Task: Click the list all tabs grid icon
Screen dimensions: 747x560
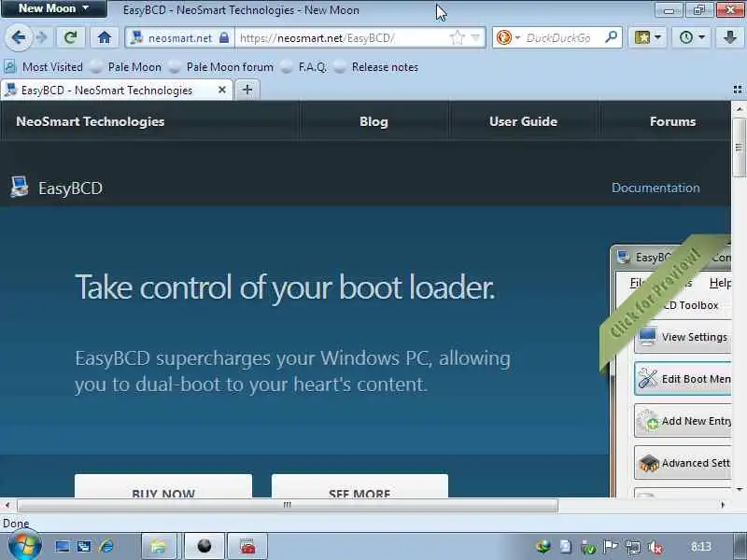Action: click(738, 90)
